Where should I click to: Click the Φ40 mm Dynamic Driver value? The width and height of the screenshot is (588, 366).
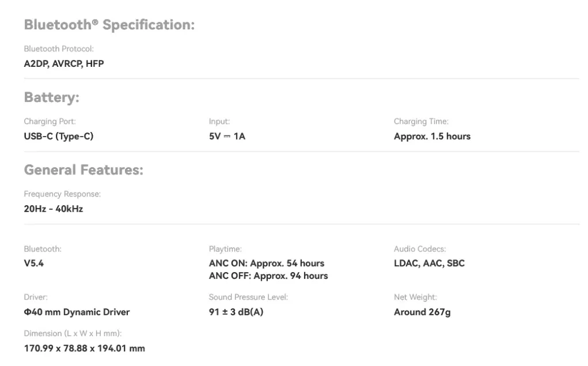pos(77,312)
